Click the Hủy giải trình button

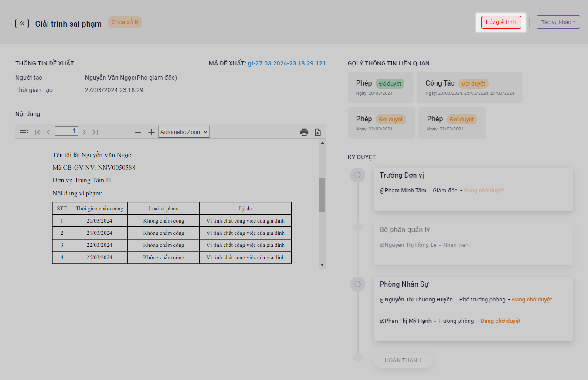pos(501,22)
